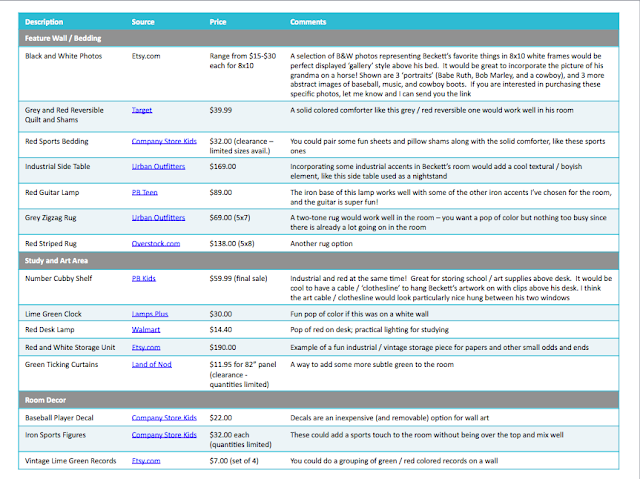Viewport: 640px width, 479px height.
Task: Click the Green Ticking Curtains description
Action: coord(61,365)
